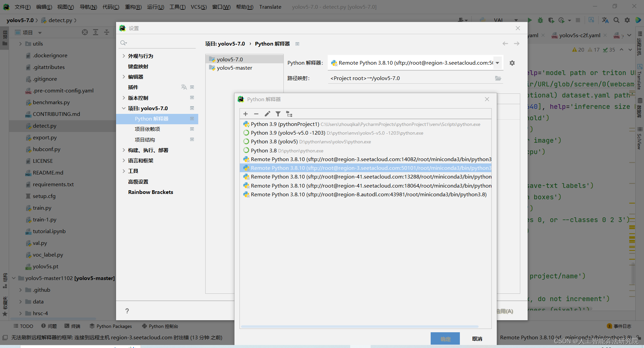Open 文件(F) menu
This screenshot has width=644, height=348.
pyautogui.click(x=23, y=7)
